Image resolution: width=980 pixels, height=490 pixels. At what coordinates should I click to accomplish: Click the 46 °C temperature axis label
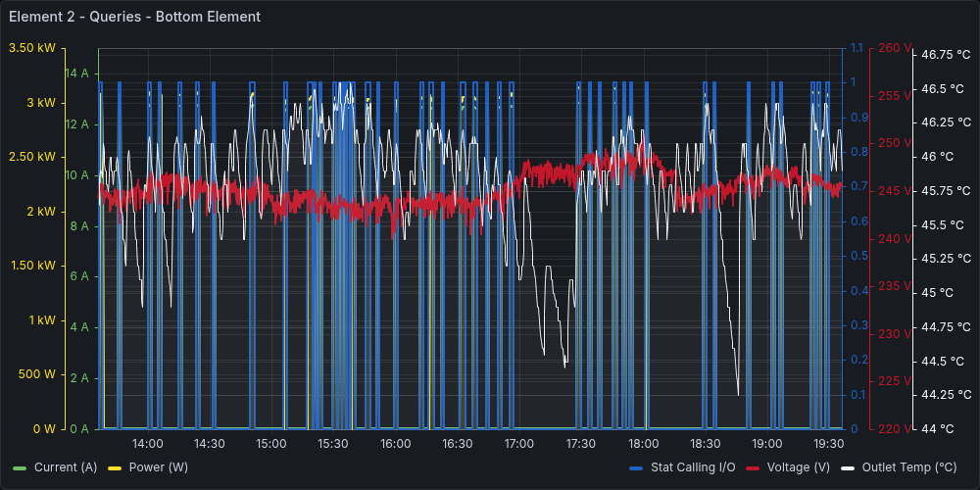click(938, 157)
